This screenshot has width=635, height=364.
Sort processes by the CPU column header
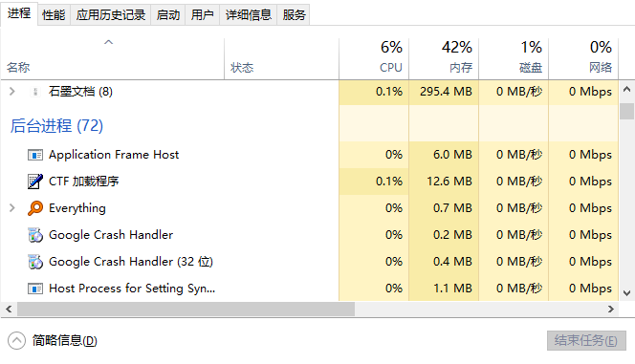click(374, 56)
